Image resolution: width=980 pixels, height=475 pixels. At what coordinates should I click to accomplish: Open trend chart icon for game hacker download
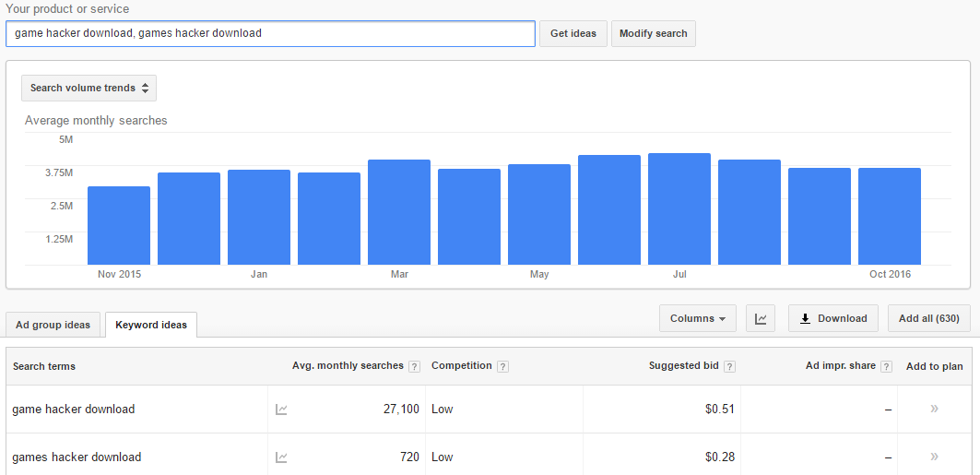tap(281, 410)
